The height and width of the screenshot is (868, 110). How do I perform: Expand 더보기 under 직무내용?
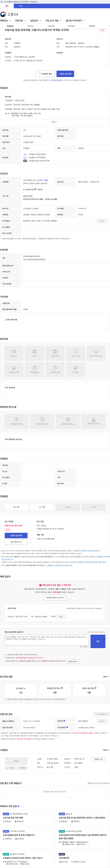pos(55,122)
